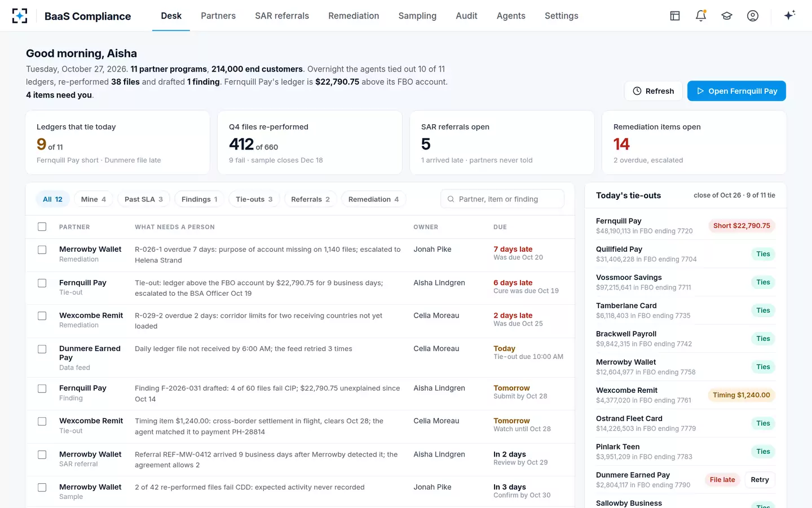Filter by Tie-outs 3 chip

pos(254,199)
